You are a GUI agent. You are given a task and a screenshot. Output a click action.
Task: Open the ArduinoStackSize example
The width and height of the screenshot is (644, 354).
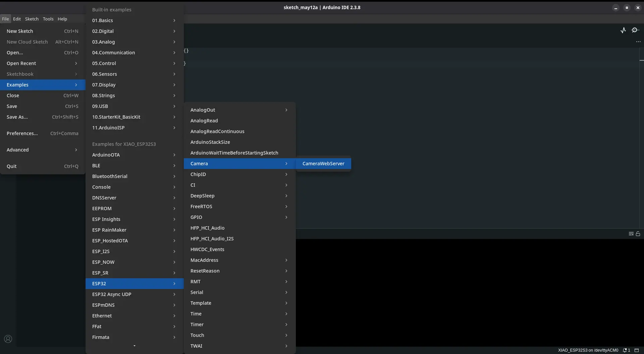pos(240,142)
